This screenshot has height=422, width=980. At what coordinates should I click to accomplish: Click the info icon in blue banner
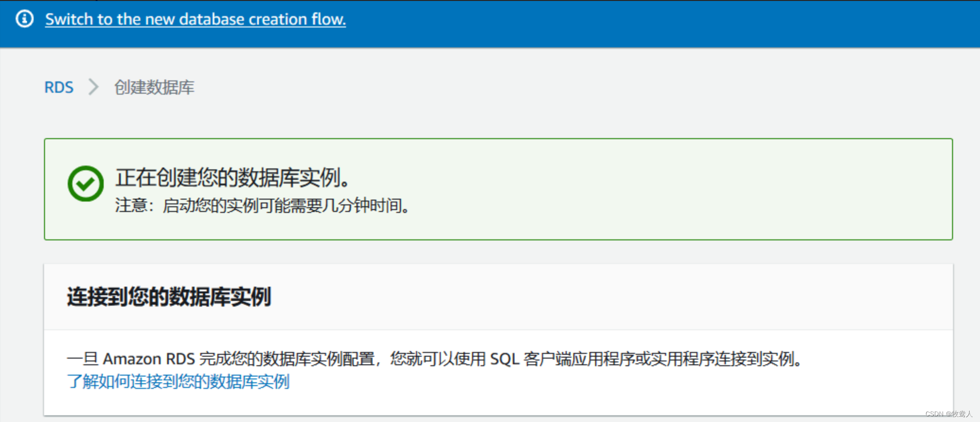pos(25,19)
